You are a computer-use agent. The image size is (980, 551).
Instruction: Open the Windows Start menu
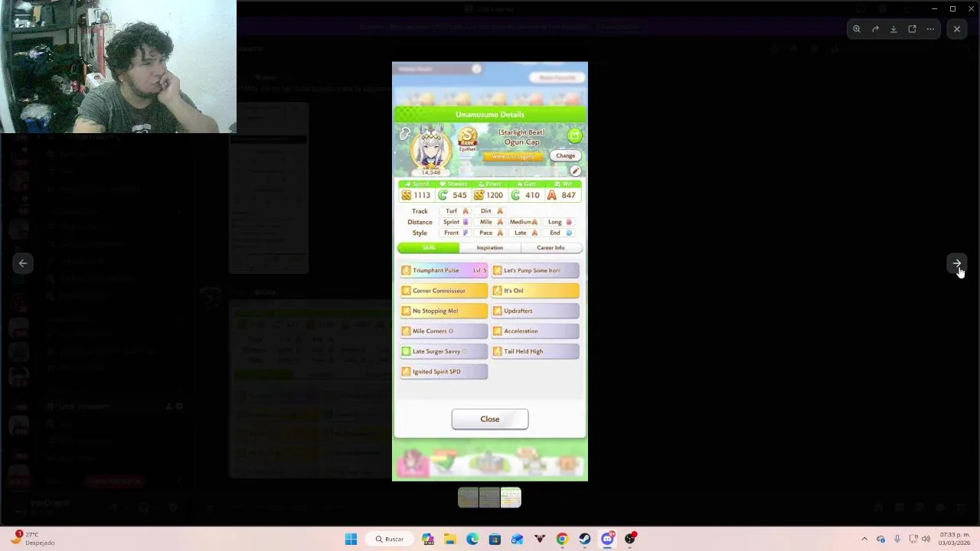coord(351,540)
